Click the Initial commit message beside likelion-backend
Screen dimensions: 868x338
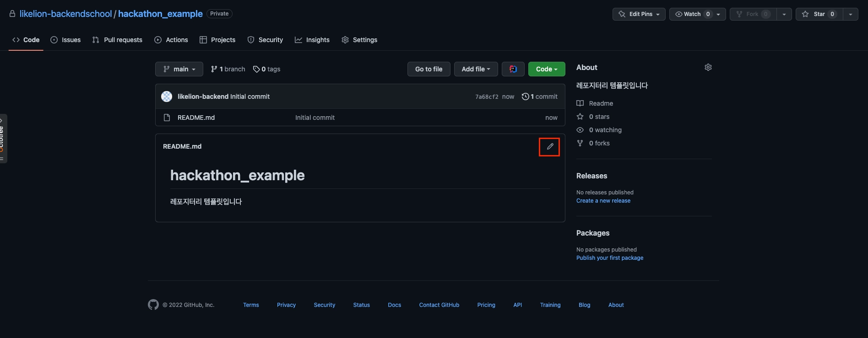pyautogui.click(x=250, y=97)
